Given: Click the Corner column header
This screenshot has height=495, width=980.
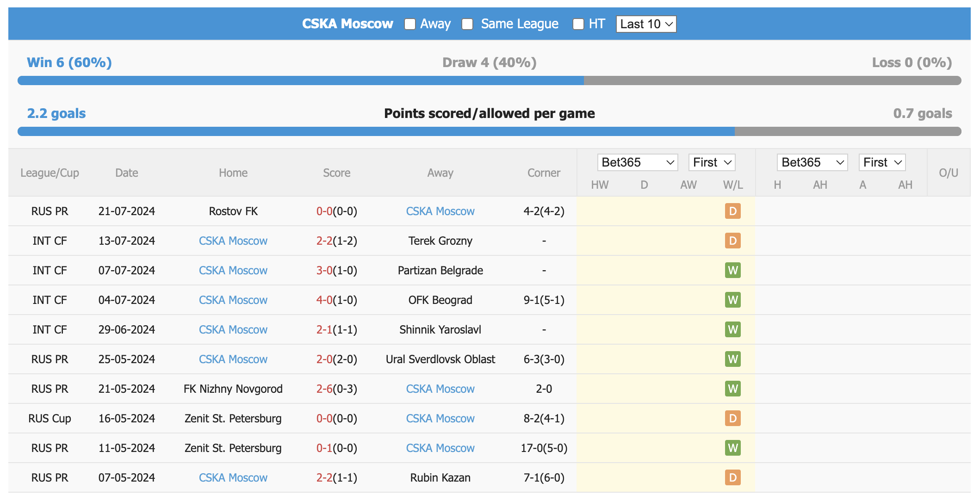Looking at the screenshot, I should coord(544,173).
